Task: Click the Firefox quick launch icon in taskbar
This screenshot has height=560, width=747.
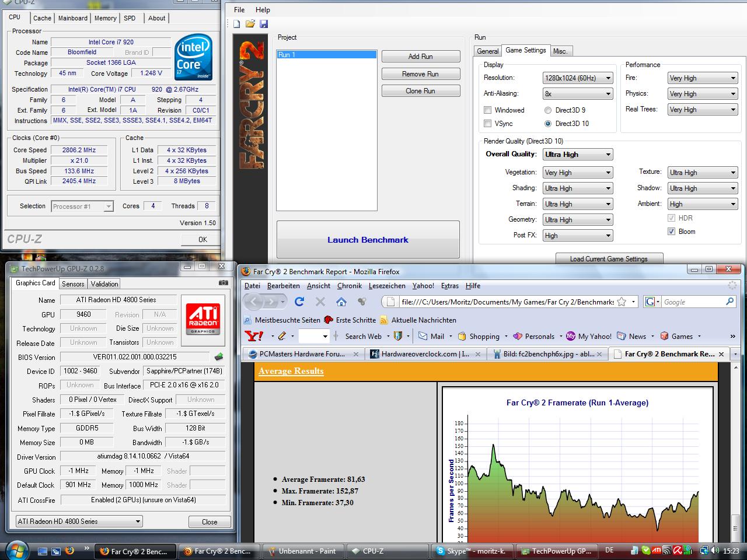Action: [69, 550]
